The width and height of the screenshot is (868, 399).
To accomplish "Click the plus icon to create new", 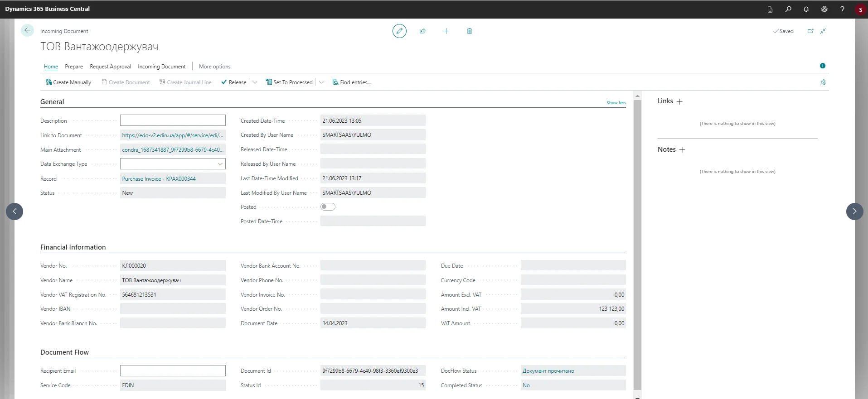I will click(x=446, y=31).
